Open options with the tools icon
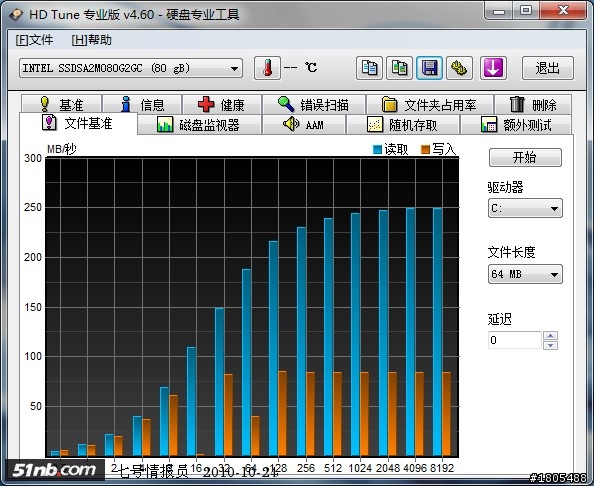 459,68
